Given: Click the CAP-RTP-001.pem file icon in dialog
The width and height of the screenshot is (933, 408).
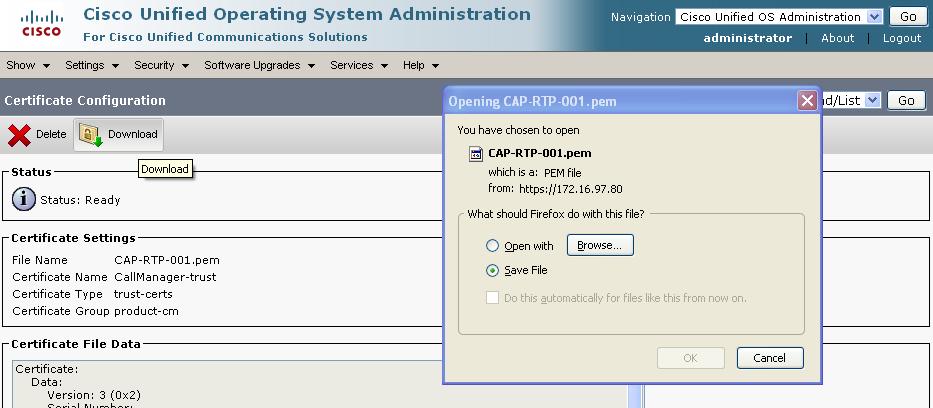Looking at the screenshot, I should pyautogui.click(x=476, y=153).
